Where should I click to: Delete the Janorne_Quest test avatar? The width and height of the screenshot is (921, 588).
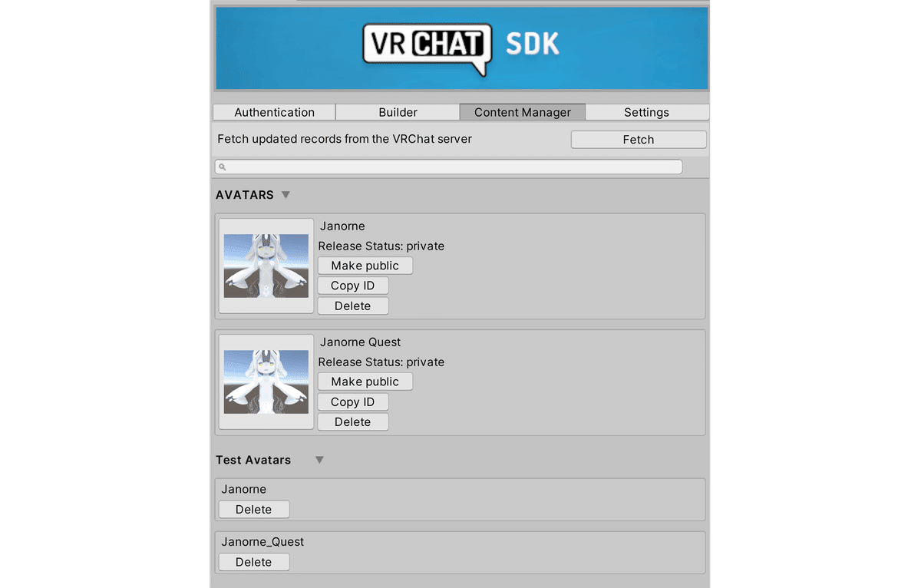click(x=253, y=562)
